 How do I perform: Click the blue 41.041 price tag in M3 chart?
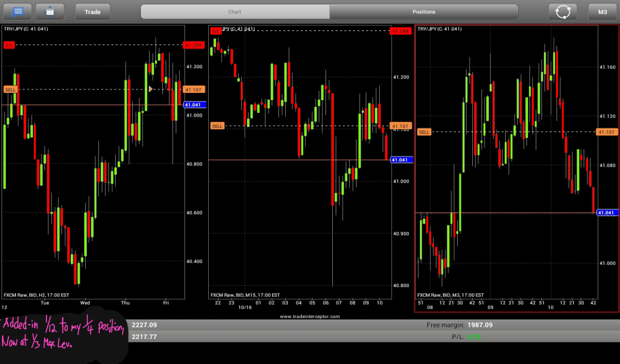click(607, 213)
